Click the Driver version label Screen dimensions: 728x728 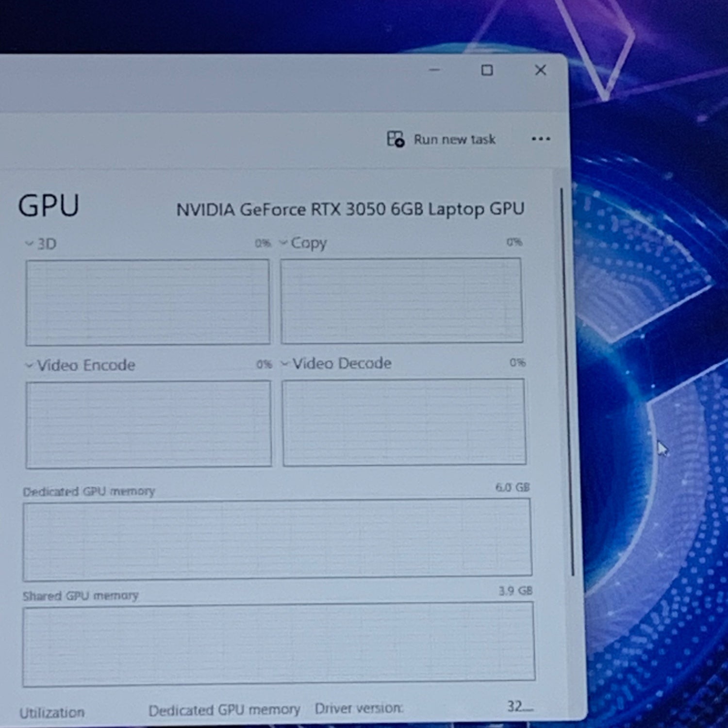click(359, 709)
